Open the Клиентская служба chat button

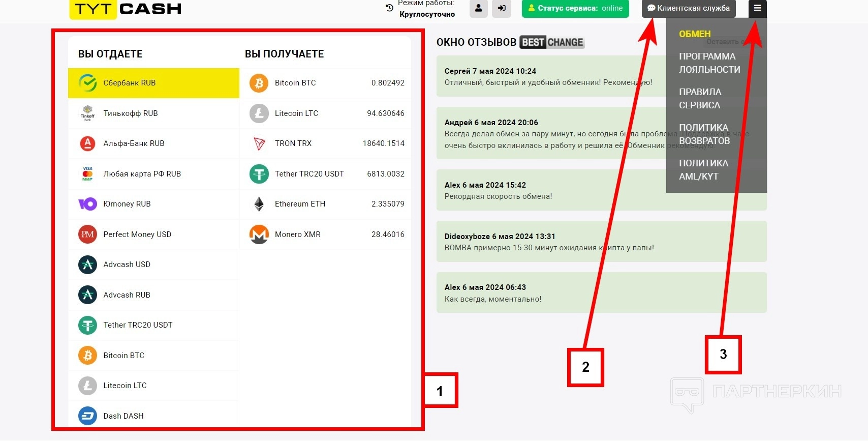pyautogui.click(x=689, y=8)
